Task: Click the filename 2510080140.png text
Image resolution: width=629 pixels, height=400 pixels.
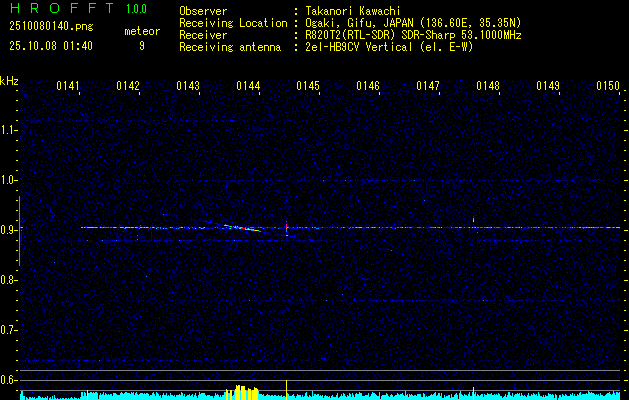Action: click(x=51, y=26)
